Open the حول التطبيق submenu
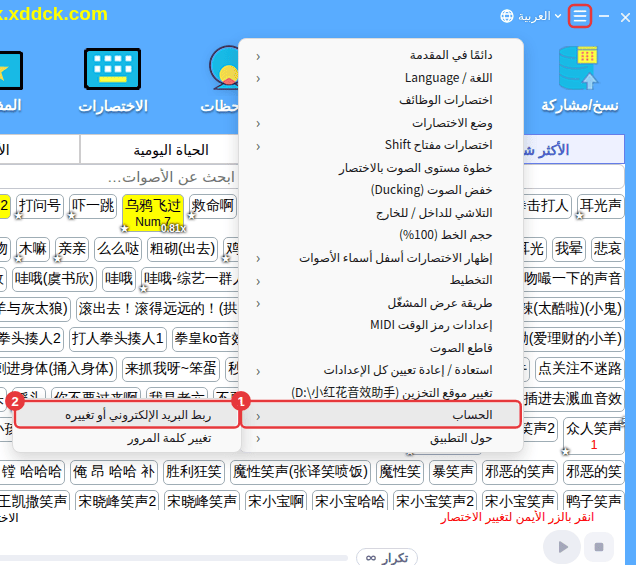The width and height of the screenshot is (636, 565). (380, 439)
